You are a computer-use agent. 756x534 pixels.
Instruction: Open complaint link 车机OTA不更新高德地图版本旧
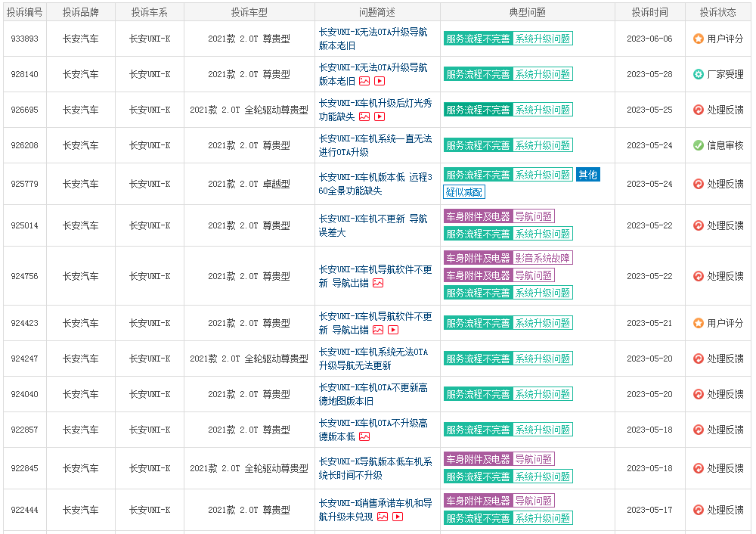[373, 394]
